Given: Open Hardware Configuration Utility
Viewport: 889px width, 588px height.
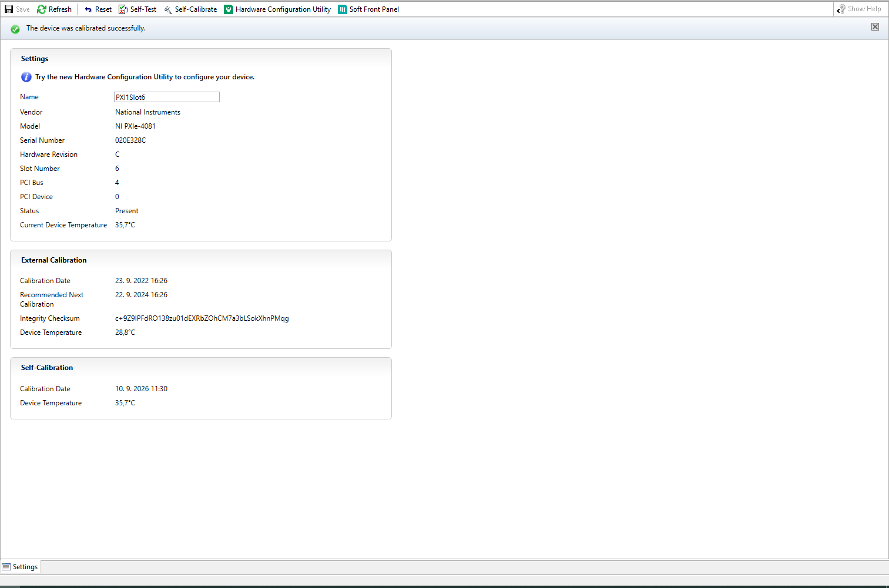Looking at the screenshot, I should point(277,9).
